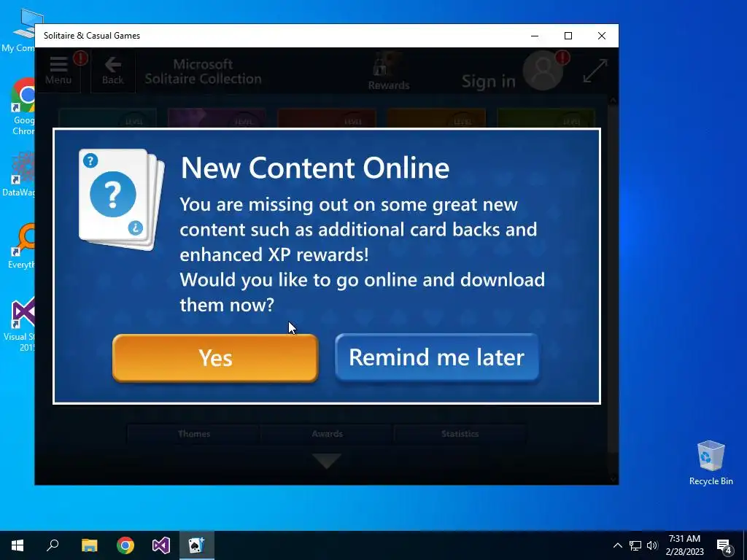This screenshot has width=747, height=560.
Task: Minimize the Solitaire & Casual Games window
Action: tap(535, 36)
